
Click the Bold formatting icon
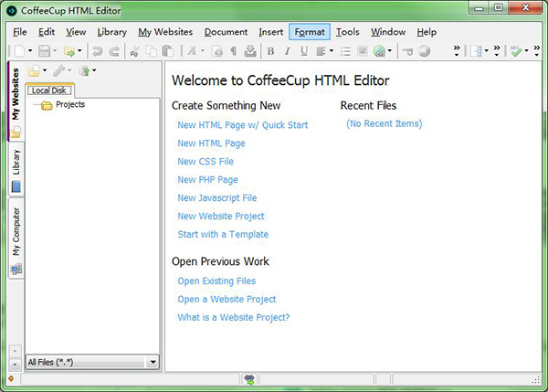coord(271,51)
